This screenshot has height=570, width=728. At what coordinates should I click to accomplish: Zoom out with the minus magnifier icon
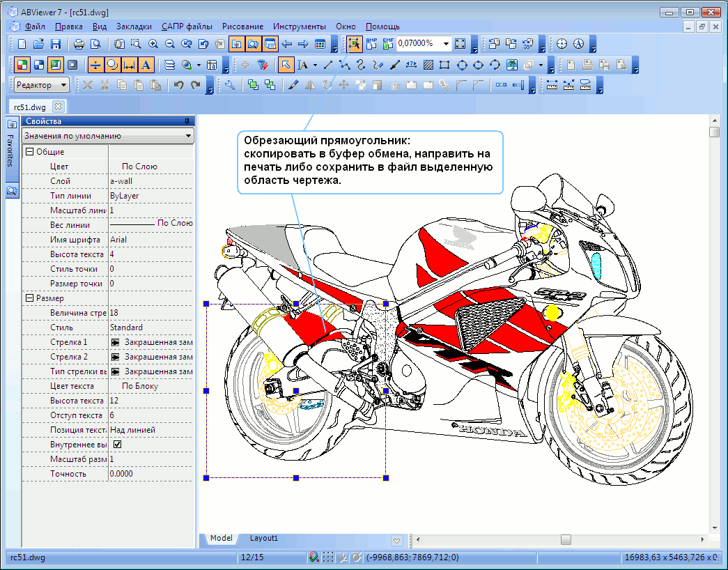point(170,44)
